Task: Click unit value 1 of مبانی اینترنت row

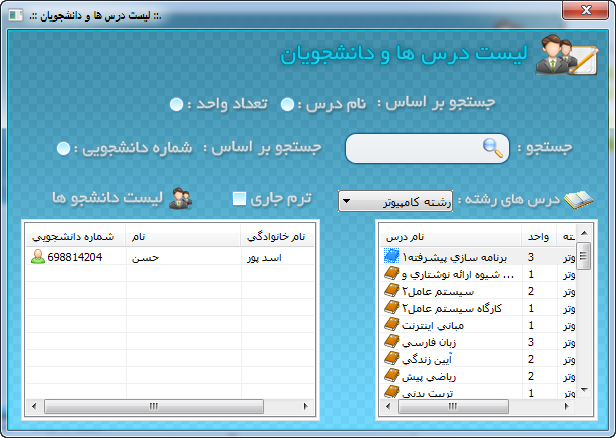Action: [x=531, y=325]
